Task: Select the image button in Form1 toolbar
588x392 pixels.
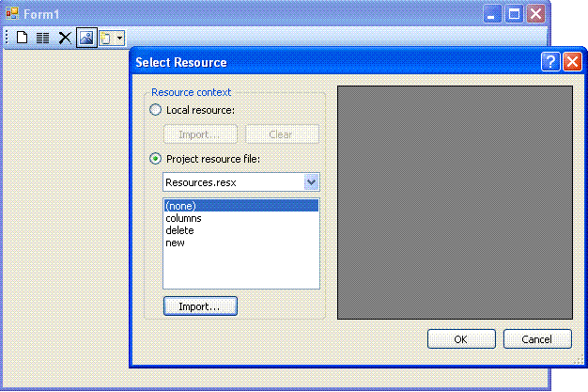Action: [x=86, y=38]
